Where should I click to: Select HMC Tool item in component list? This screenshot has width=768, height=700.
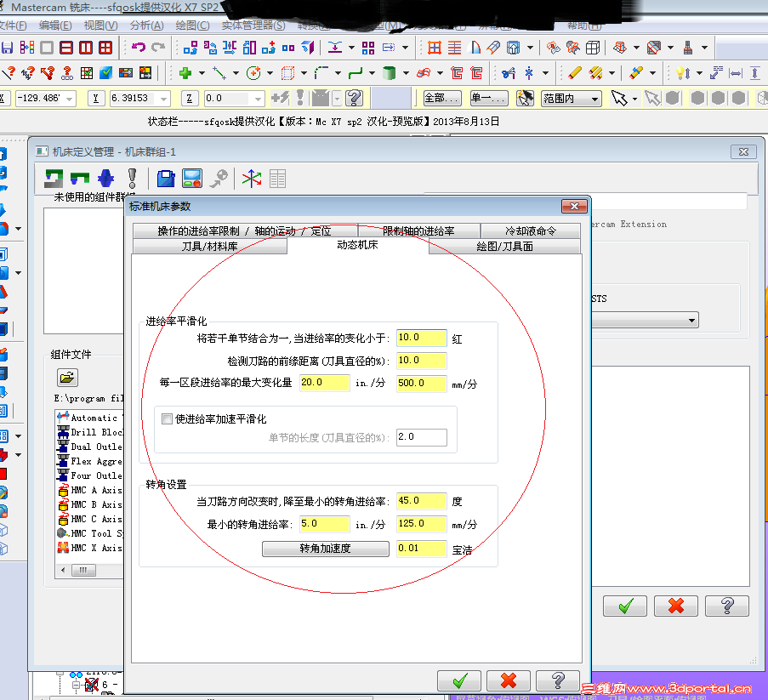91,533
